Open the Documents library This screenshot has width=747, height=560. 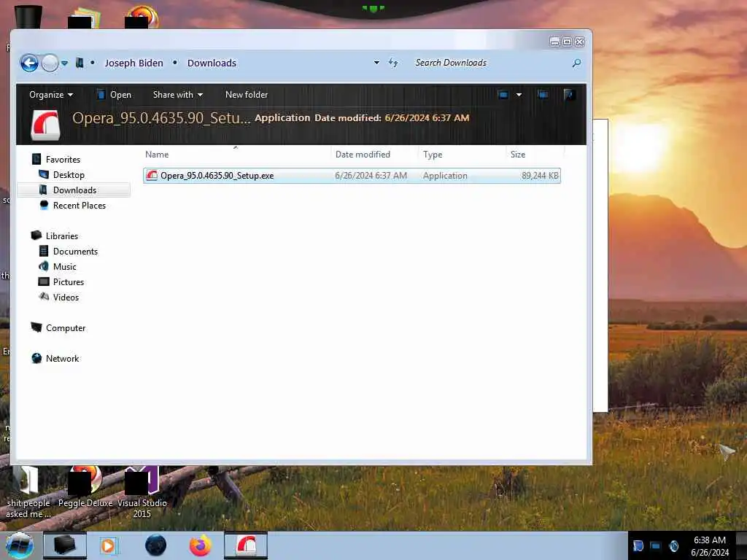(75, 252)
